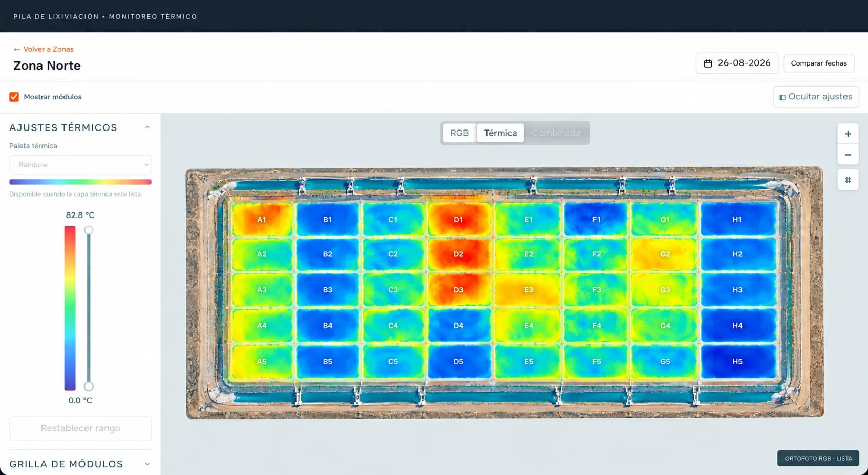Click the Ortofoto RGB - Lista status badge
The height and width of the screenshot is (475, 868).
click(818, 458)
